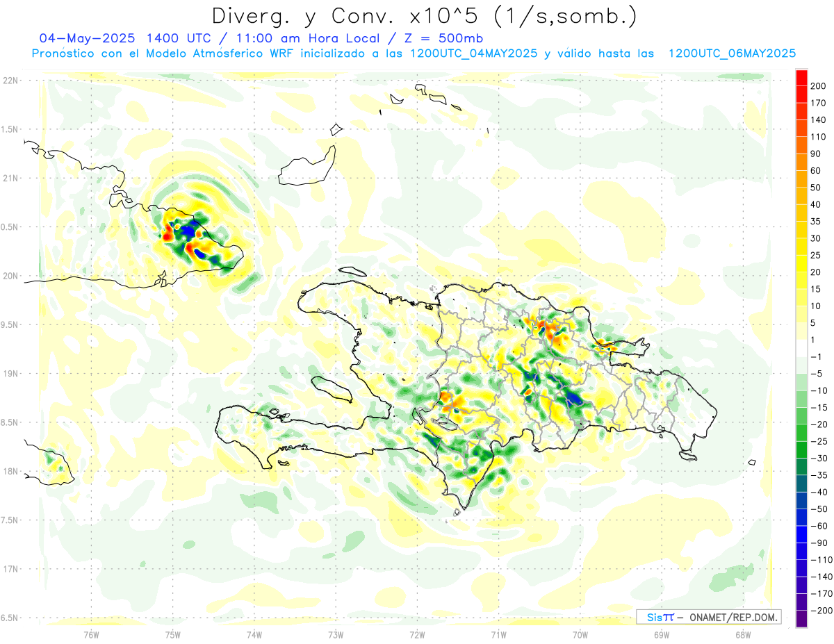Click the '21N' latitude label
Viewport: 834px width, 644px height.
(10, 179)
